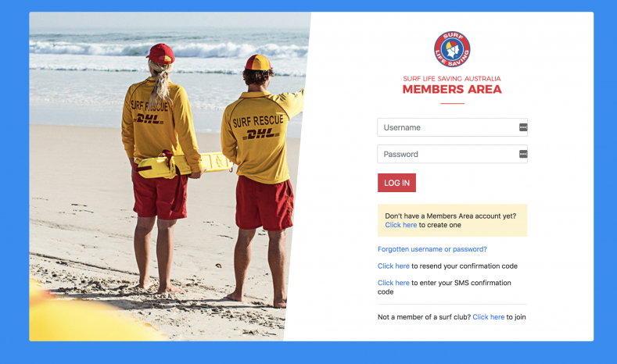The width and height of the screenshot is (617, 364).
Task: Click the yellow rescue tube in the photo
Action: [184, 165]
